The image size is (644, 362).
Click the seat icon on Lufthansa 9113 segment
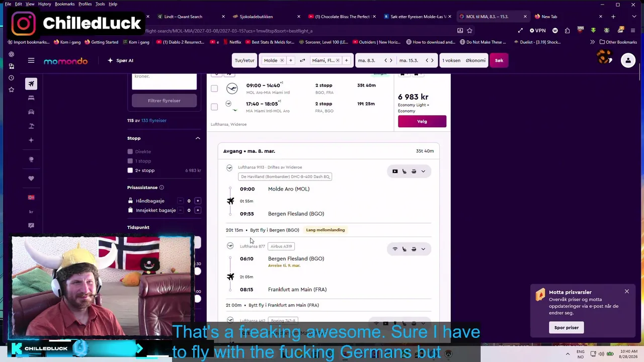(x=404, y=171)
